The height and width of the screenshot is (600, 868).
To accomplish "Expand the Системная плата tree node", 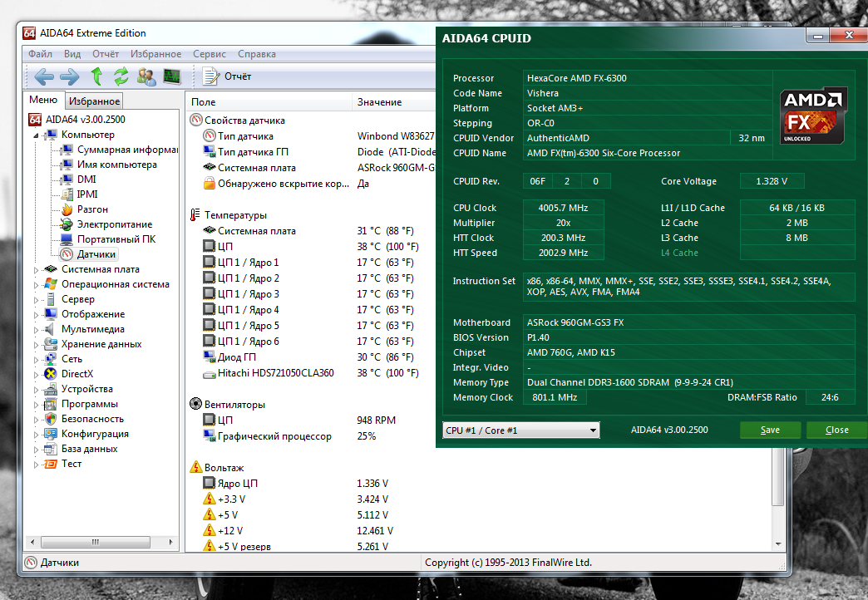I will (x=36, y=270).
